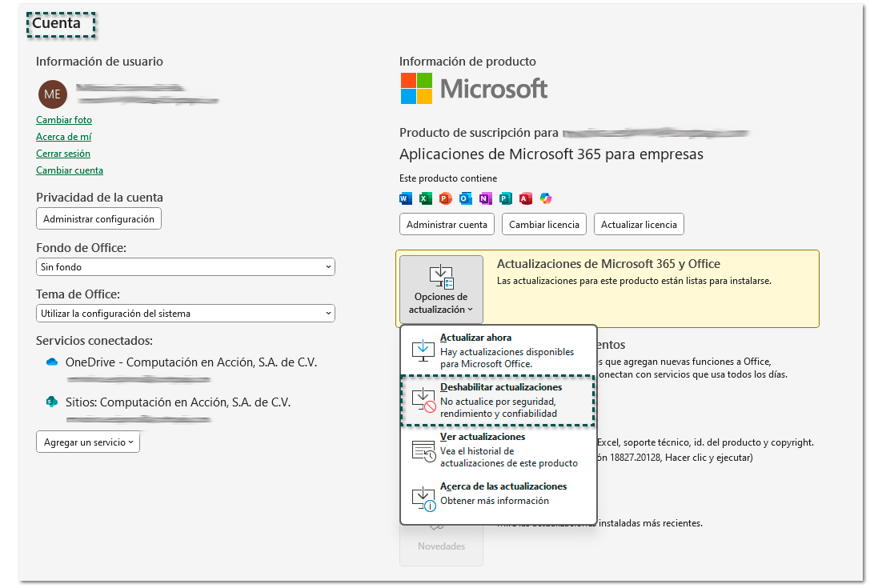Click the OneDrive cloud icon
Viewport: 870px width, 588px height.
[x=52, y=362]
